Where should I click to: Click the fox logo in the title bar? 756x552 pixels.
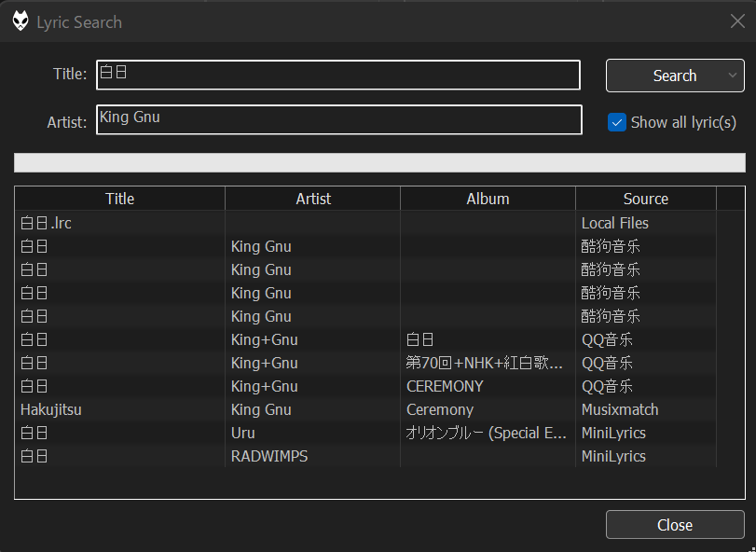point(19,21)
